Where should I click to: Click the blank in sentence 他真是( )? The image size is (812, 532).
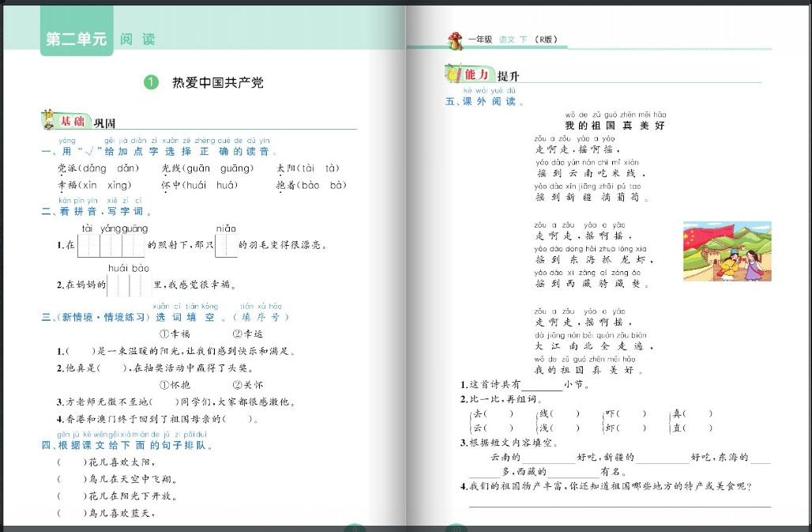[x=112, y=368]
